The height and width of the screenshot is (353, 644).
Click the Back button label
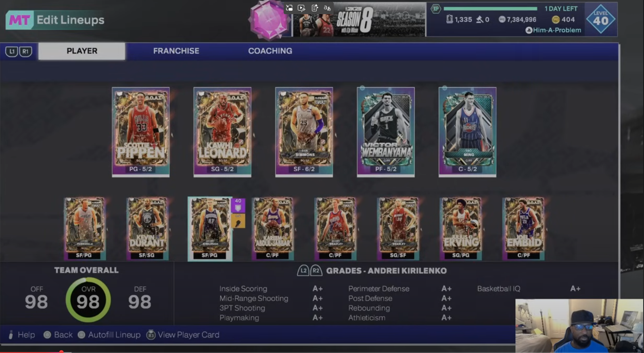pos(63,335)
